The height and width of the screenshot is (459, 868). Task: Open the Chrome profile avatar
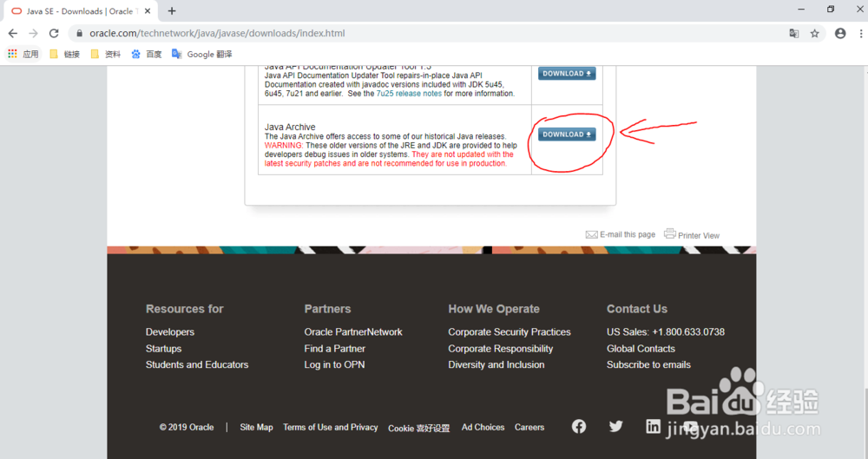click(840, 33)
